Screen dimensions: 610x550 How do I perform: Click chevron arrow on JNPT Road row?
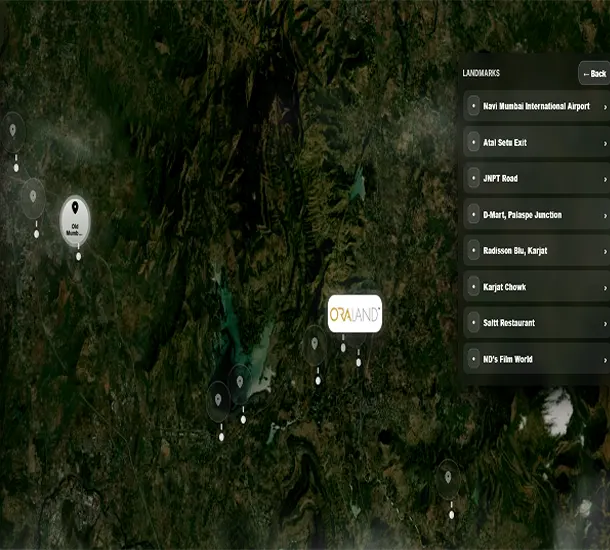pyautogui.click(x=605, y=179)
